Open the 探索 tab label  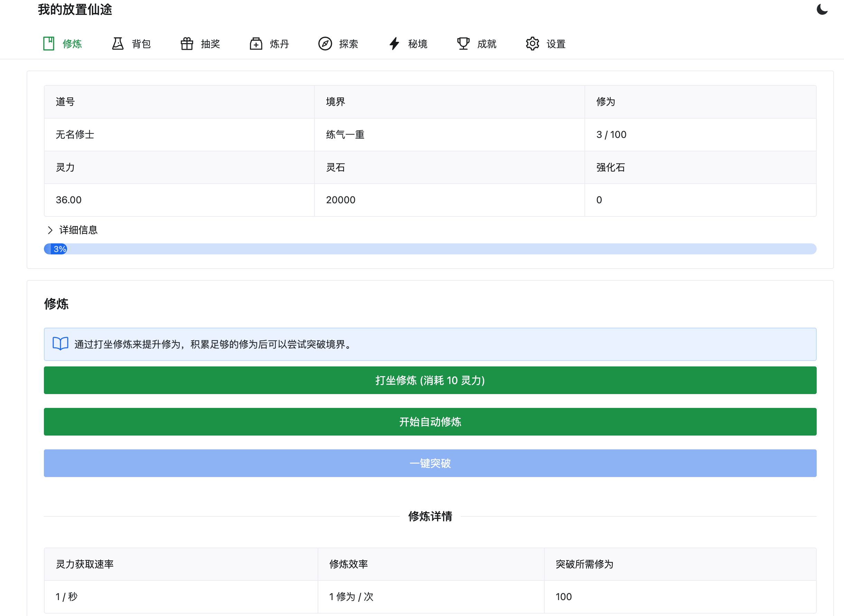coord(349,44)
